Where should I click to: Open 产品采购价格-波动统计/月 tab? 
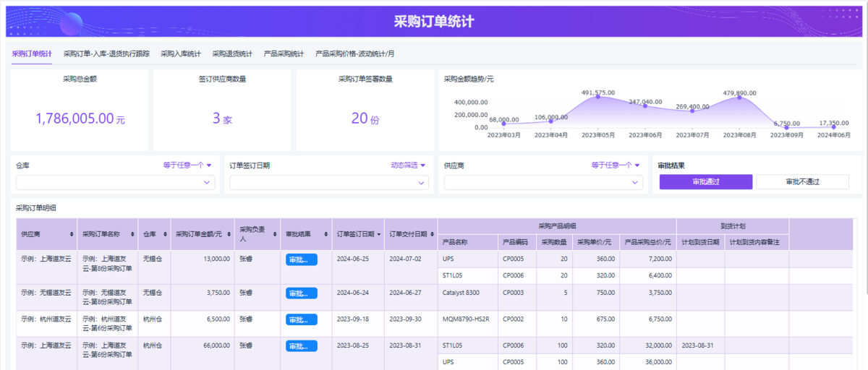[354, 53]
